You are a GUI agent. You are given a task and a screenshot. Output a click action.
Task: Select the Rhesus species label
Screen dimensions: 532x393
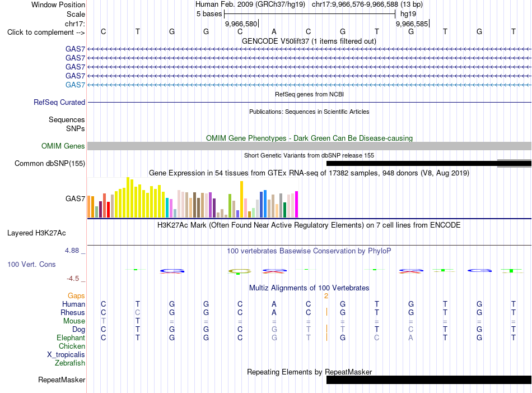click(x=73, y=312)
